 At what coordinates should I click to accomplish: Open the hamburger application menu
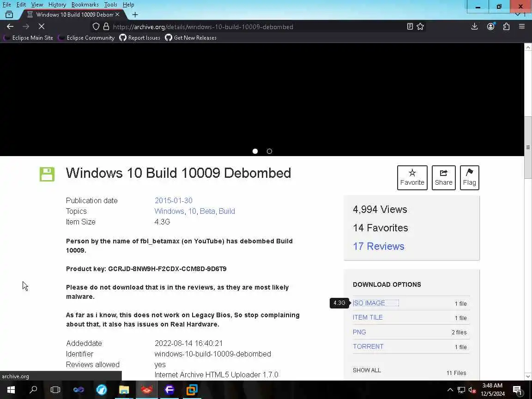click(522, 26)
